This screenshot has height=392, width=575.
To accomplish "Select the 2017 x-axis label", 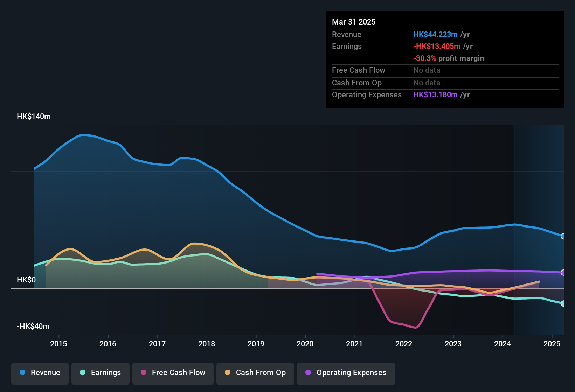I will pyautogui.click(x=157, y=344).
